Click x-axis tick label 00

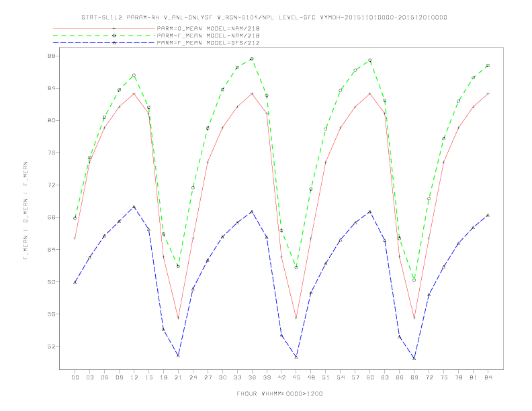[x=75, y=377]
